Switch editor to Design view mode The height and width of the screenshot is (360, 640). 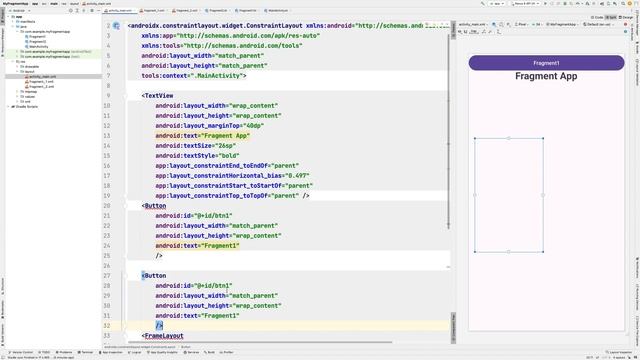(x=626, y=18)
